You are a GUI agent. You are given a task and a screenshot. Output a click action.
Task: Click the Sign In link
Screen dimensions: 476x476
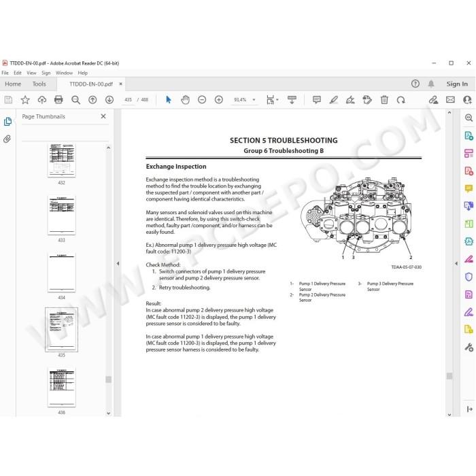457,84
